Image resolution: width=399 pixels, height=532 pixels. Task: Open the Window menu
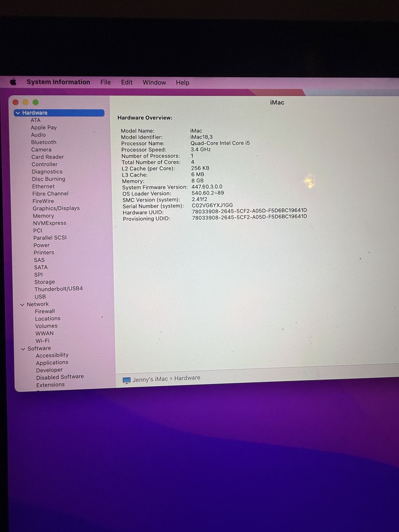[x=154, y=82]
